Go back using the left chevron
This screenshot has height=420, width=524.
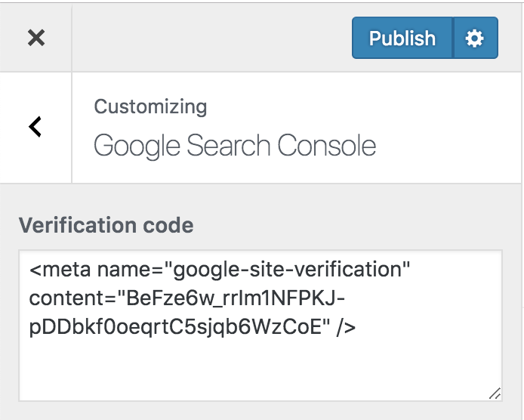pos(35,127)
